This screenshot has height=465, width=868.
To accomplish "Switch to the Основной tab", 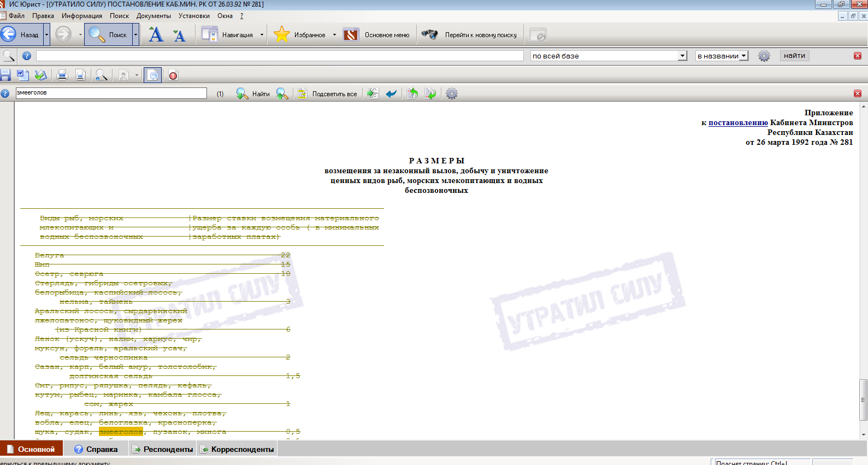I will coord(31,449).
